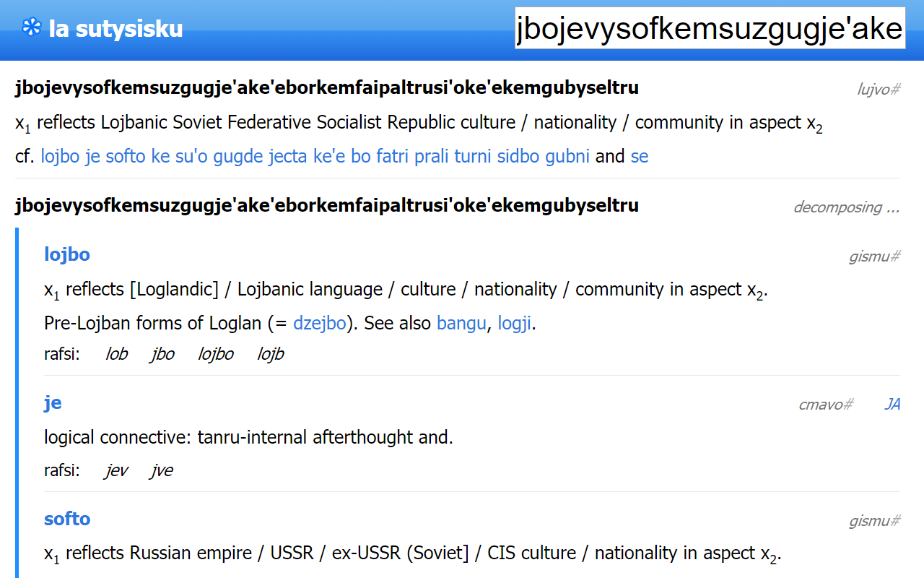Screen dimensions: 924x578
Task: Open the dzejbo link
Action: point(320,323)
